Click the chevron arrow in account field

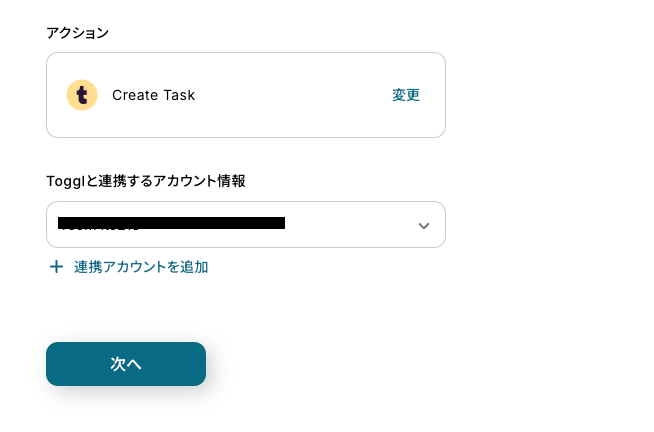click(423, 225)
